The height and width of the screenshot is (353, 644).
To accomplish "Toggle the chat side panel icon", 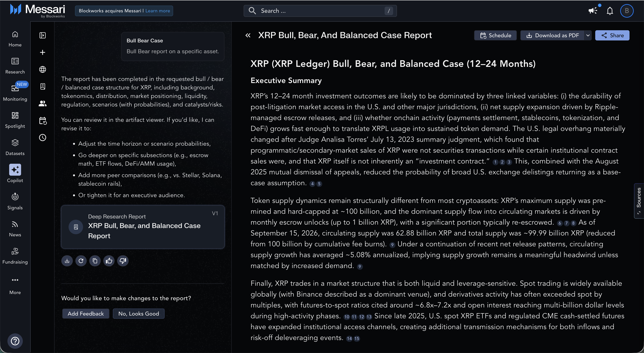I will point(43,35).
